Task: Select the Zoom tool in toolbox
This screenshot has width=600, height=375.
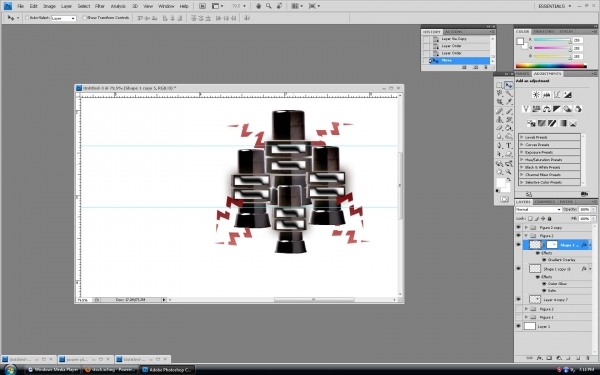Action: point(509,172)
